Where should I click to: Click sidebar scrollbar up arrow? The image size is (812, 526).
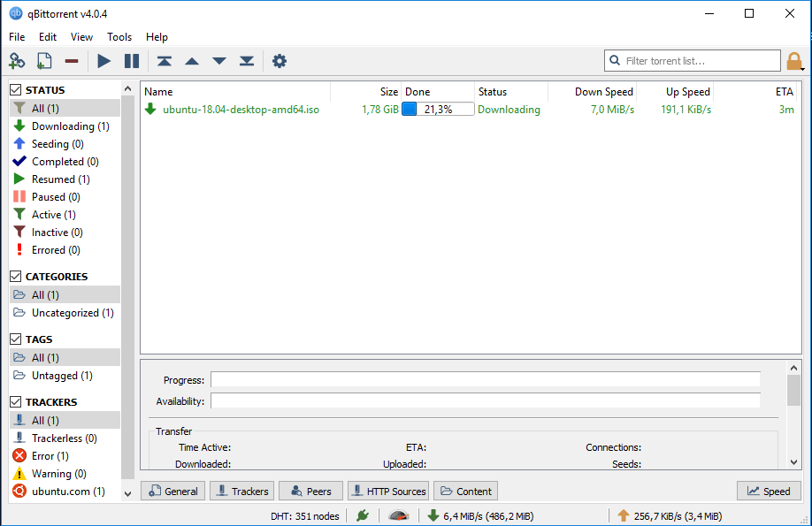click(128, 89)
